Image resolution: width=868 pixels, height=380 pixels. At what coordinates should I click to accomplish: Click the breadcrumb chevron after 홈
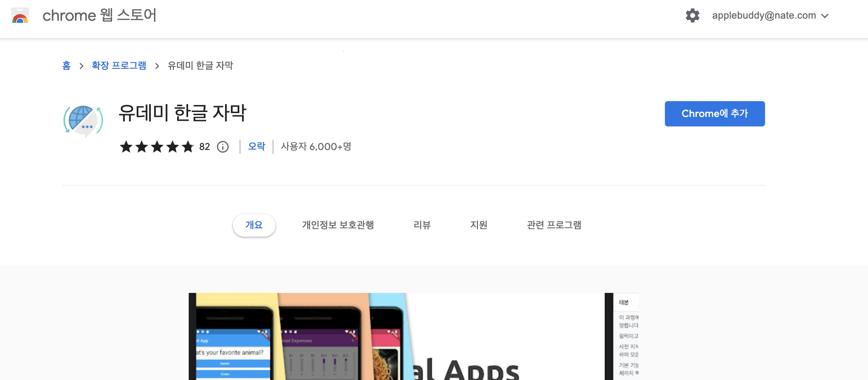[x=82, y=66]
